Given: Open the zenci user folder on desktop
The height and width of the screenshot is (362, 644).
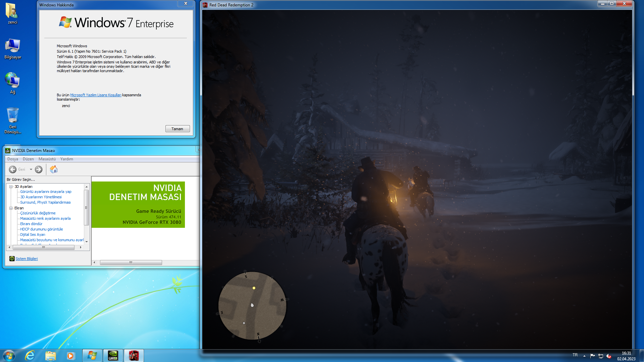Looking at the screenshot, I should 12,13.
